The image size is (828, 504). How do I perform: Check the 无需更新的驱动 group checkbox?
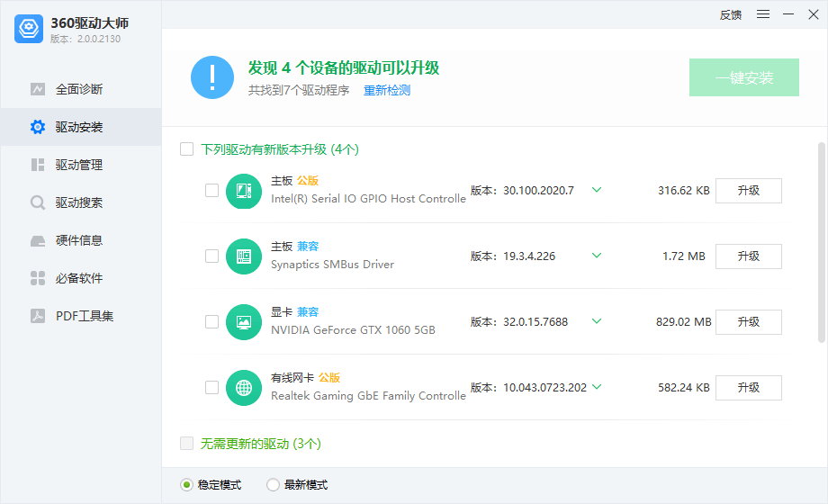[x=186, y=443]
